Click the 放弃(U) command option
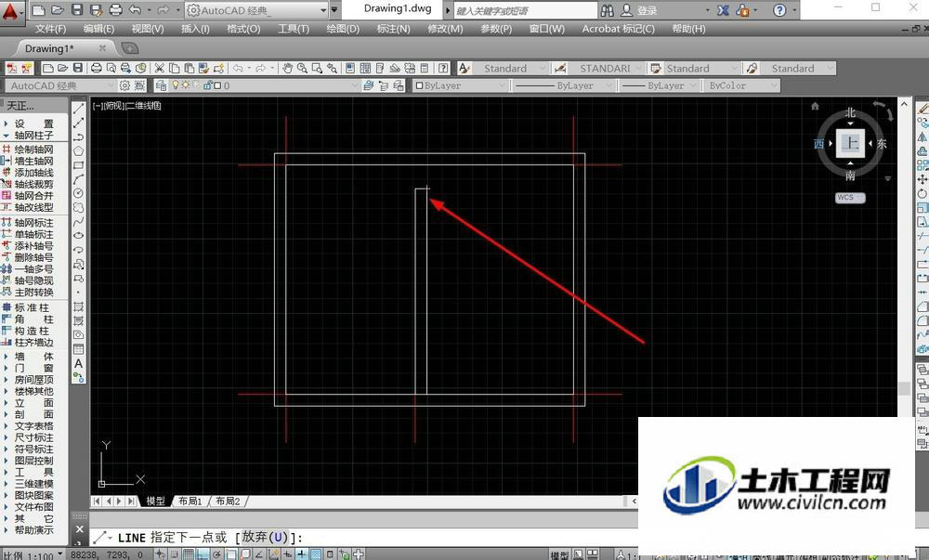This screenshot has height=560, width=929. (265, 537)
